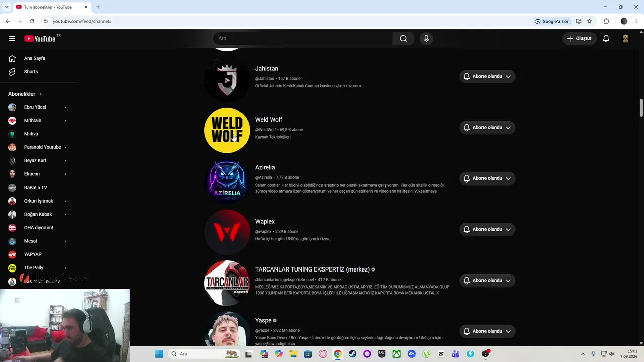
Task: Click the Google'a Sor lens button
Action: [552, 21]
